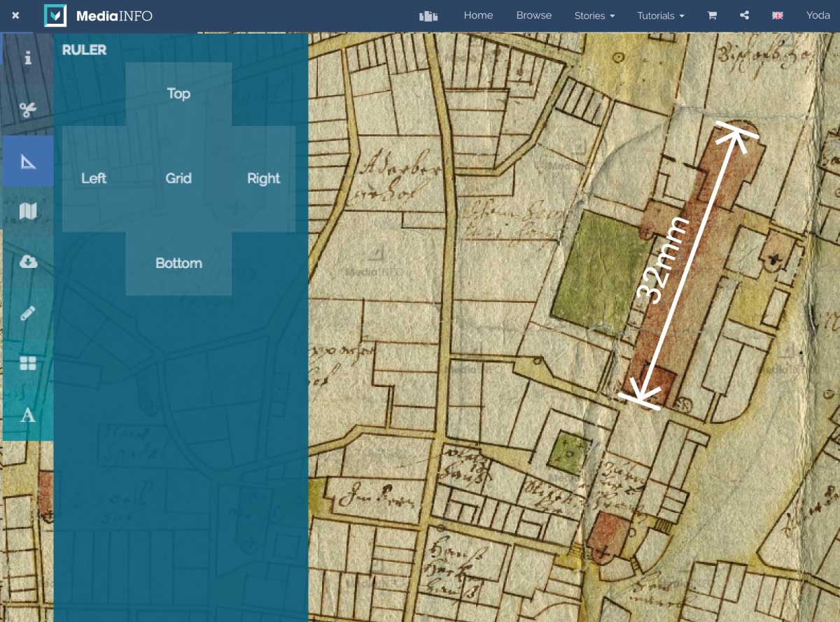This screenshot has height=622, width=840.
Task: Expand the Tutorials dropdown menu
Action: (660, 15)
